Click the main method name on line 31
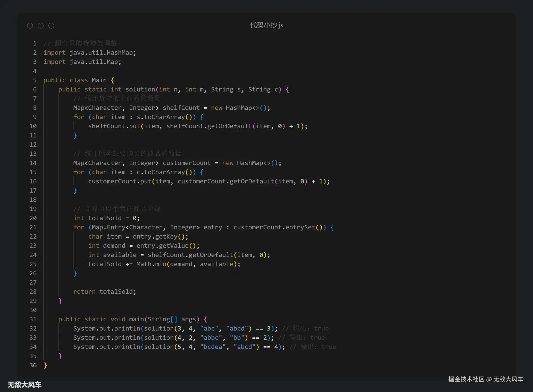Image resolution: width=533 pixels, height=392 pixels. pos(136,319)
